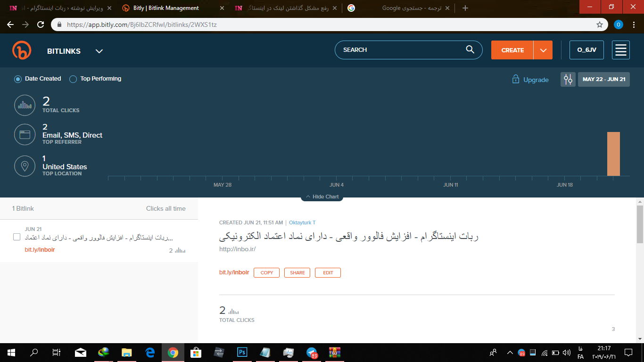
Task: Open WinRAR on the taskbar
Action: 335,352
